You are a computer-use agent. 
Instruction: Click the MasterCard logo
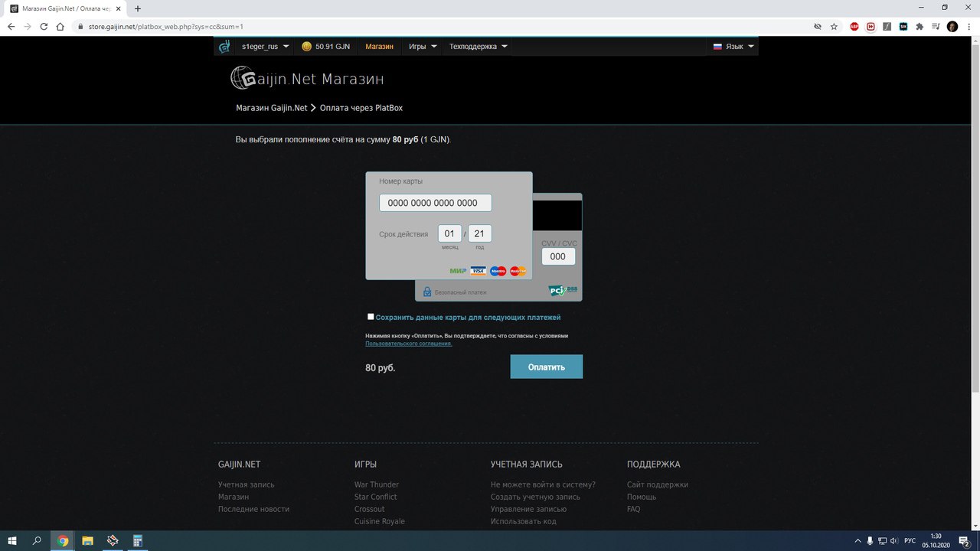[518, 271]
